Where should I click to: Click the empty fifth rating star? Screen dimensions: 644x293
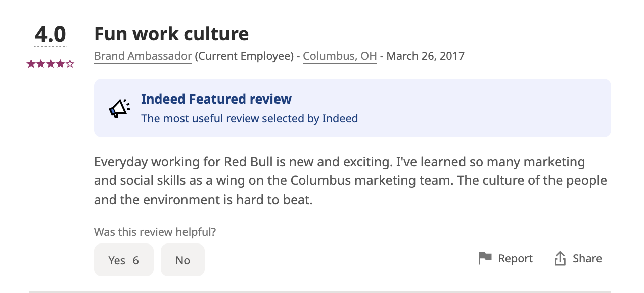point(70,64)
